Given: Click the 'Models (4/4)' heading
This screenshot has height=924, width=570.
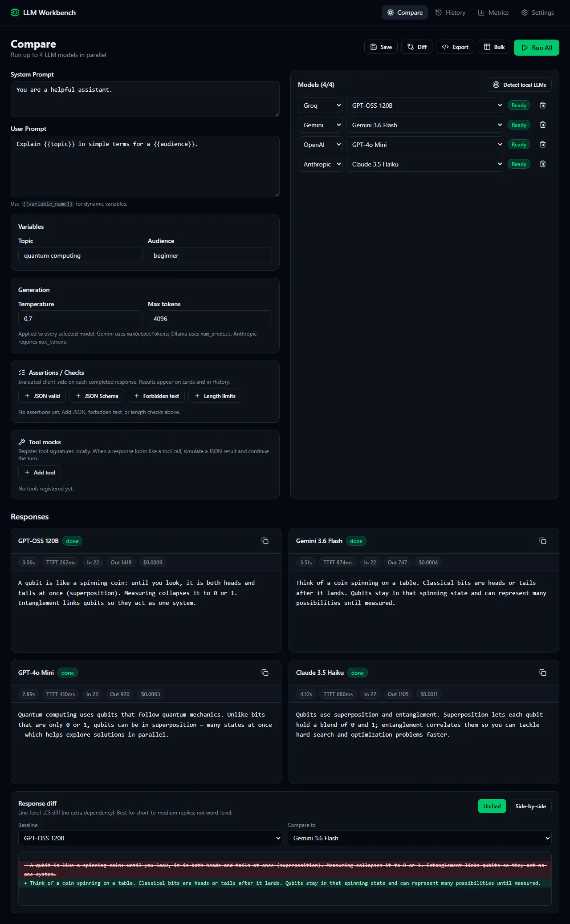Looking at the screenshot, I should [x=316, y=85].
